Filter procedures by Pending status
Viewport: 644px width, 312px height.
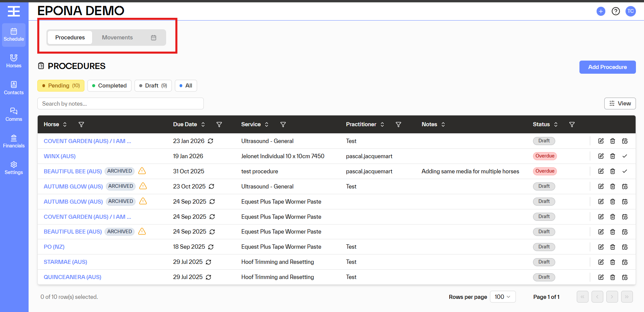coord(61,86)
